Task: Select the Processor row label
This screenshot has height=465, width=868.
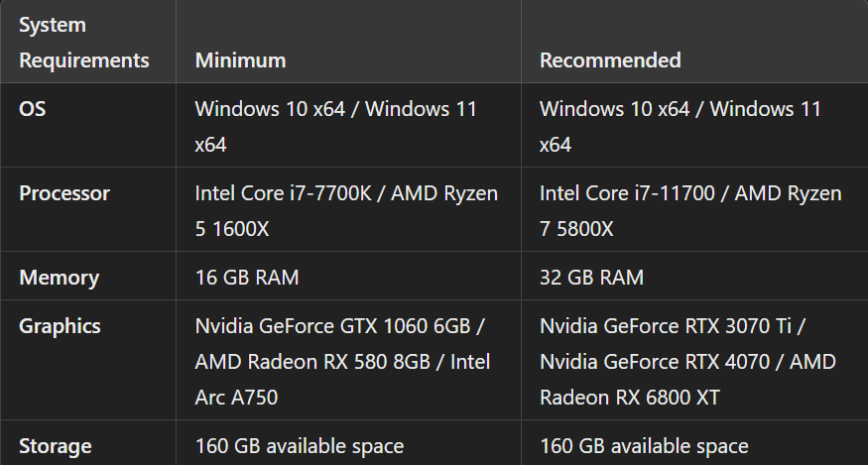Action: [x=64, y=193]
